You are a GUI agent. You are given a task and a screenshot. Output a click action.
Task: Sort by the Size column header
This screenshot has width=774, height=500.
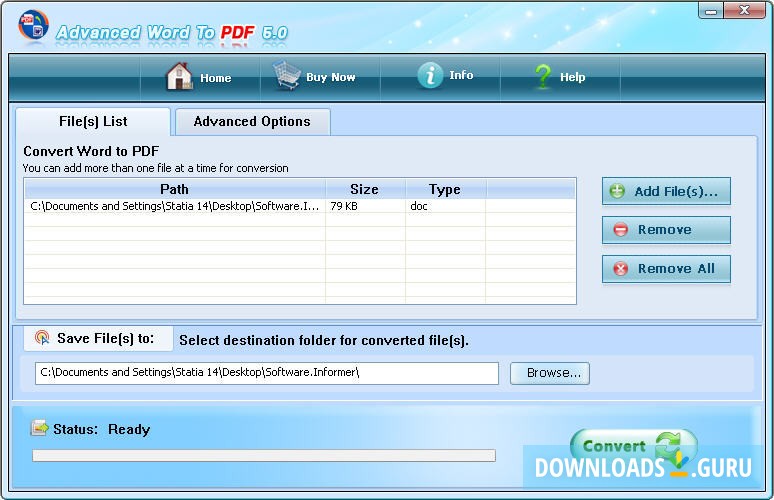click(365, 189)
